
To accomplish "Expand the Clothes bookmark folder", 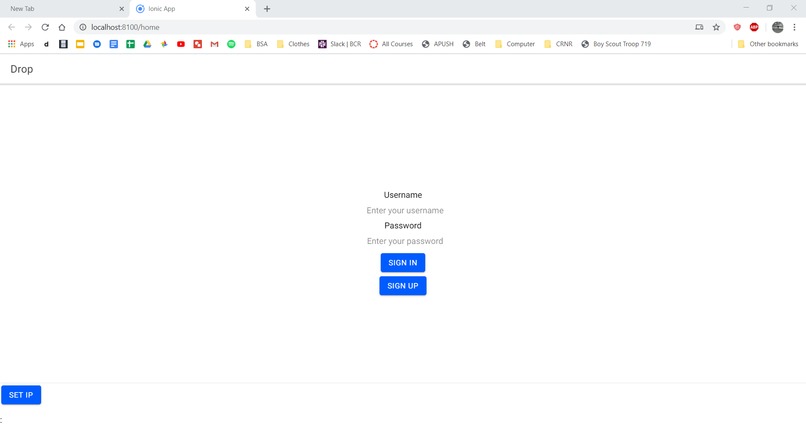I will [x=293, y=44].
